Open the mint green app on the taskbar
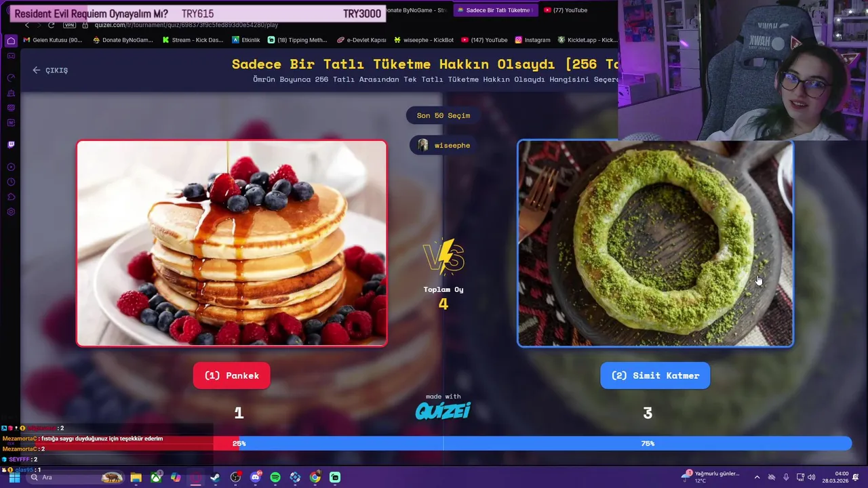The width and height of the screenshot is (868, 488). coord(335,477)
